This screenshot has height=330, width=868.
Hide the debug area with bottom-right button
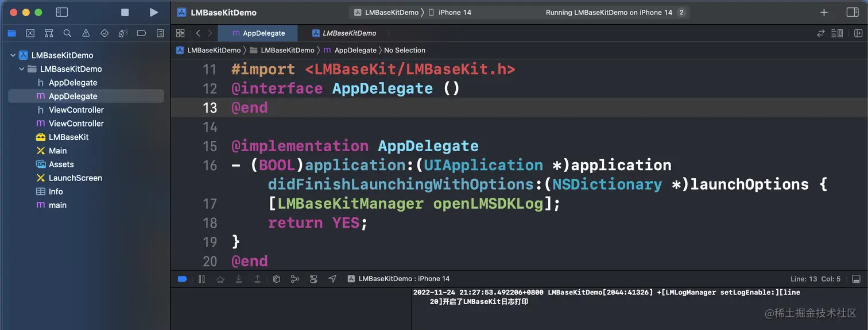pyautogui.click(x=856, y=279)
